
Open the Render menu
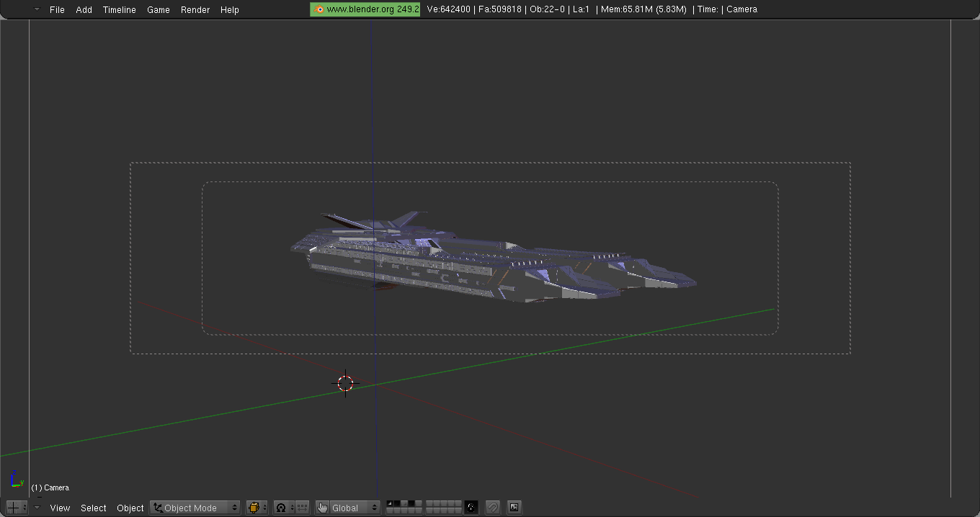[195, 9]
